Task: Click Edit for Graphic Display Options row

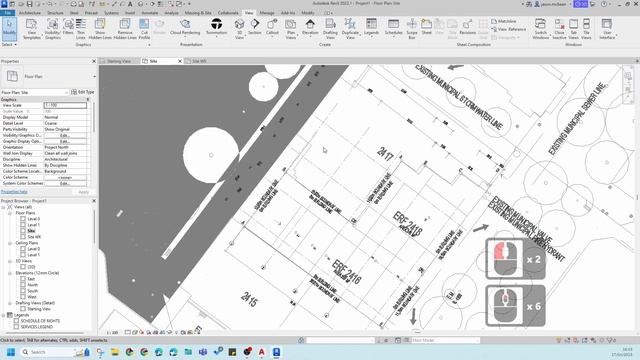Action: click(x=65, y=141)
